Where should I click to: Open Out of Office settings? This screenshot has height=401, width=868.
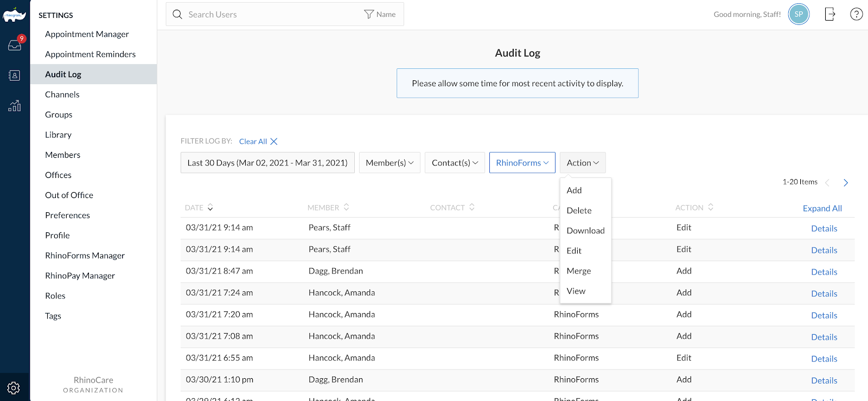pyautogui.click(x=69, y=195)
